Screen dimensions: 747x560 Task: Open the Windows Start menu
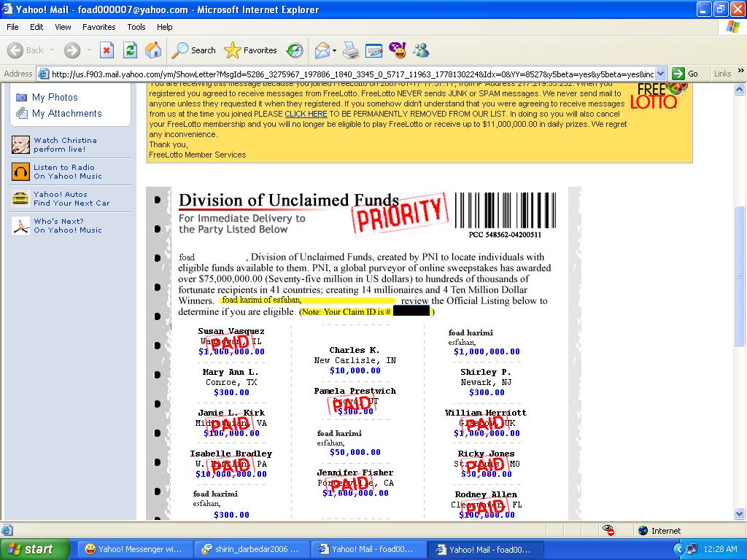[34, 549]
